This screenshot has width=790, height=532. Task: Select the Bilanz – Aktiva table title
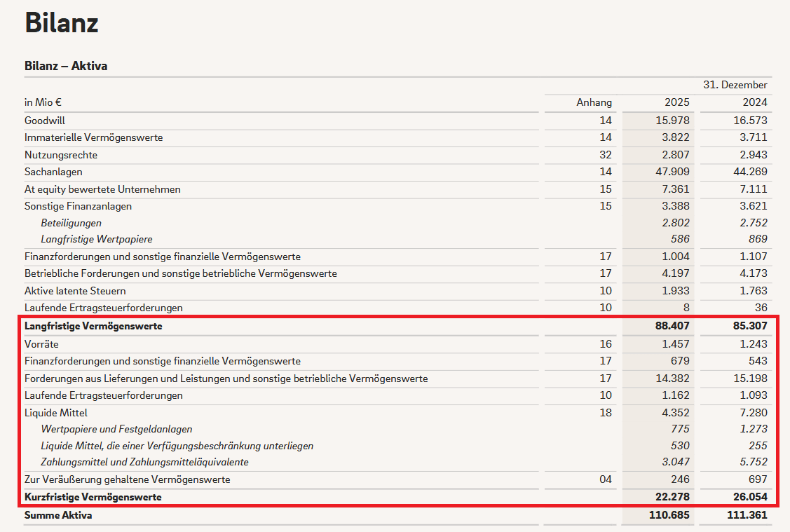tap(66, 66)
